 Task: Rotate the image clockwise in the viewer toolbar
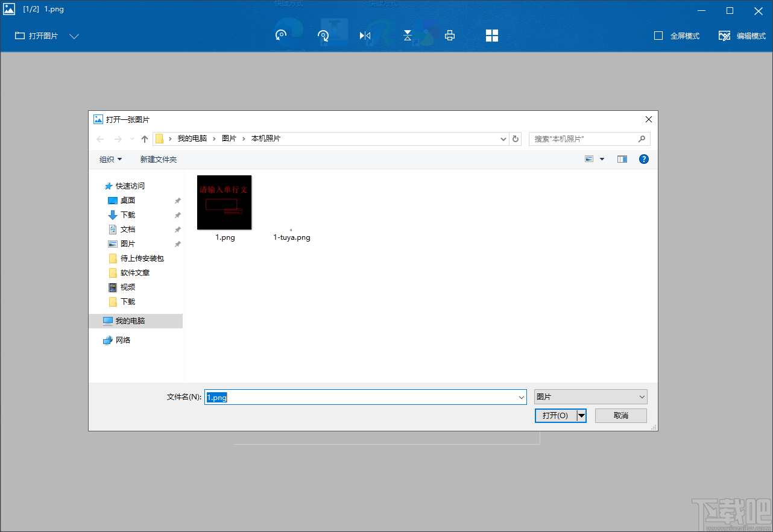click(x=323, y=36)
